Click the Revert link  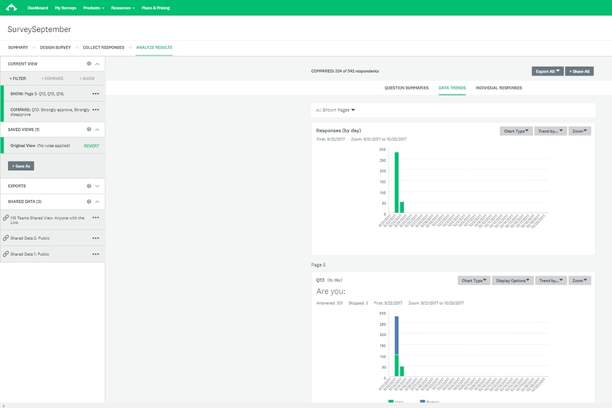(x=92, y=146)
